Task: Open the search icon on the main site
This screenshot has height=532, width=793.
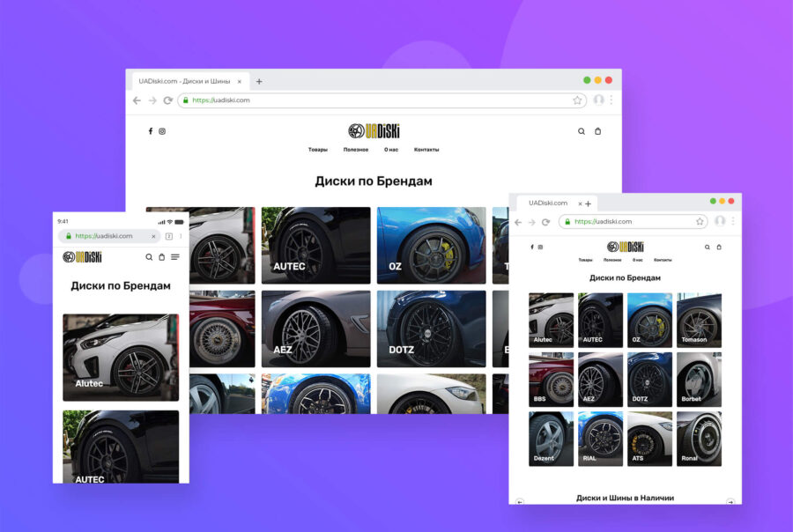Action: 582,130
